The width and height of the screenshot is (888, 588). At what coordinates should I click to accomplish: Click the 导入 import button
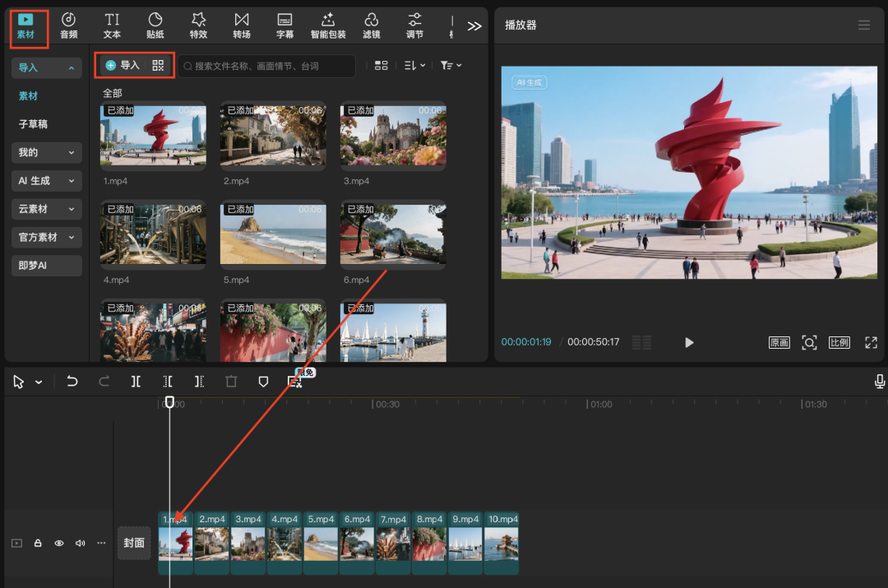pos(123,66)
